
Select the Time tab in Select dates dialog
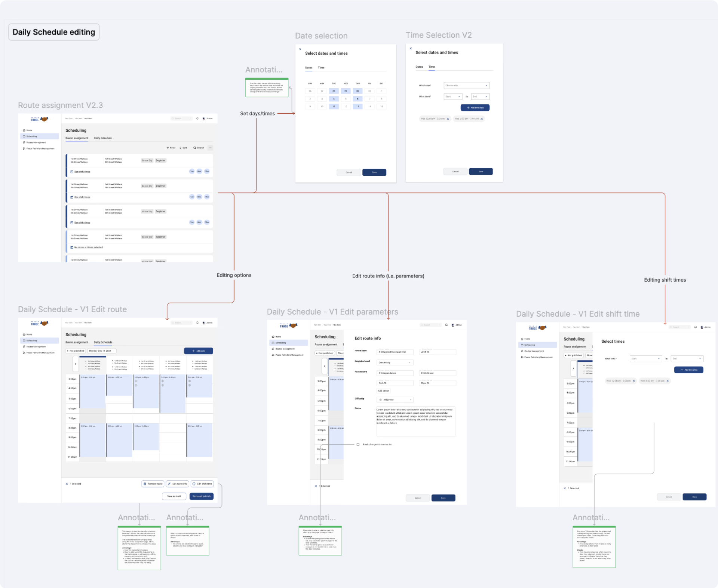pos(320,68)
